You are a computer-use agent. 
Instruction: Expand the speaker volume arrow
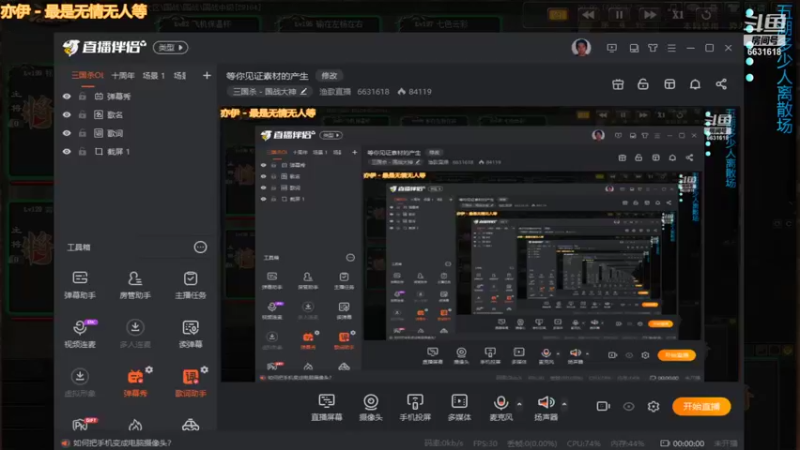[564, 404]
